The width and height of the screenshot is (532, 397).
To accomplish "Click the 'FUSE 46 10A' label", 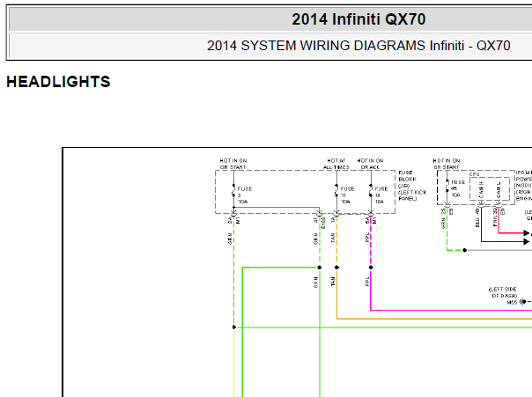I will tap(457, 188).
